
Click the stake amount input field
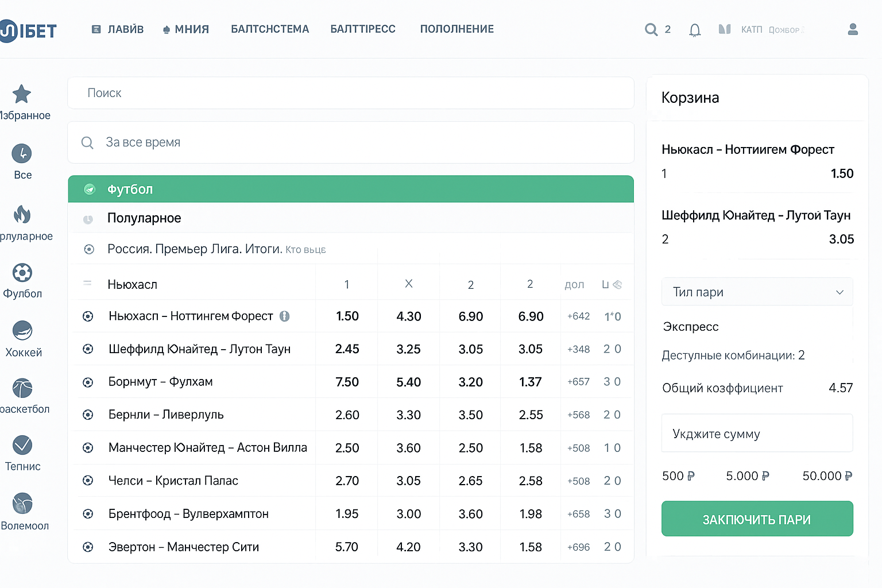pos(757,434)
